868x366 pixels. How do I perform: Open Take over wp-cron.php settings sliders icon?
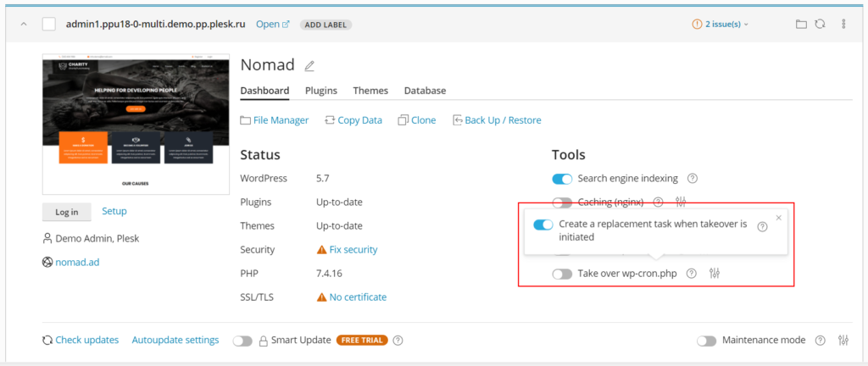pos(715,273)
